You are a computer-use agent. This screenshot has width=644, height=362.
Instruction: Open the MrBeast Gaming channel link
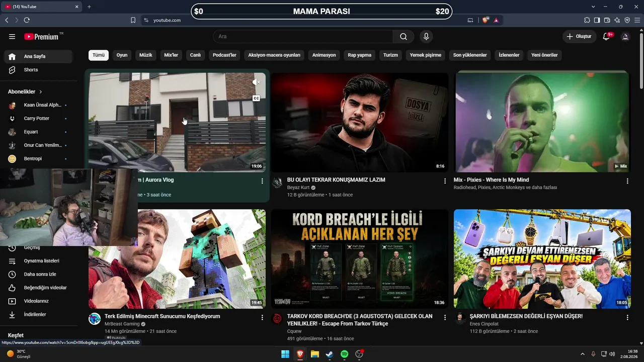122,324
